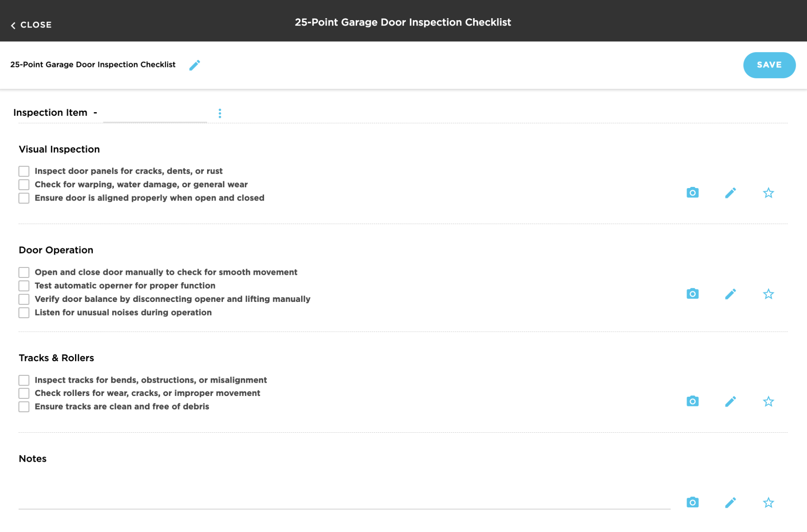Edit the Tracks & Rollers section
The height and width of the screenshot is (532, 807).
(x=730, y=401)
